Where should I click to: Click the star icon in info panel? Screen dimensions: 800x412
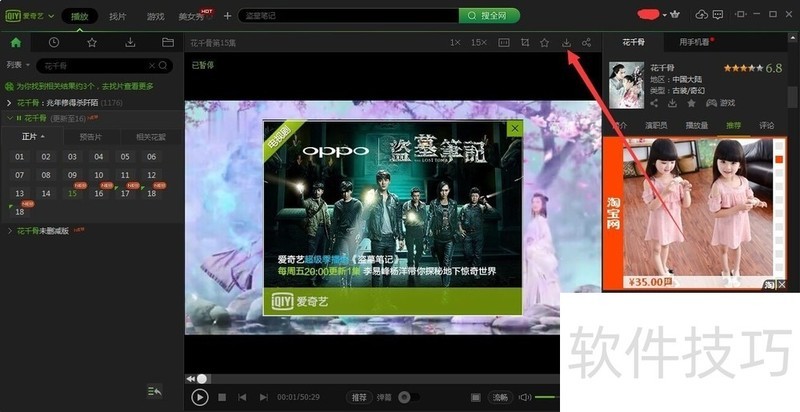(x=691, y=103)
